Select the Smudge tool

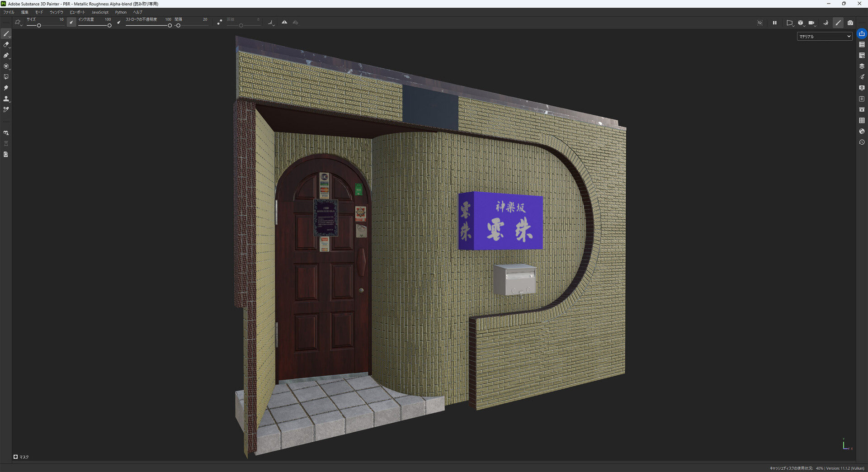coord(6,88)
